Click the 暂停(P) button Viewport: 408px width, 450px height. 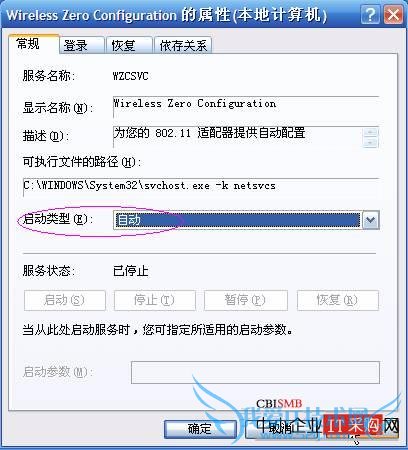point(246,300)
